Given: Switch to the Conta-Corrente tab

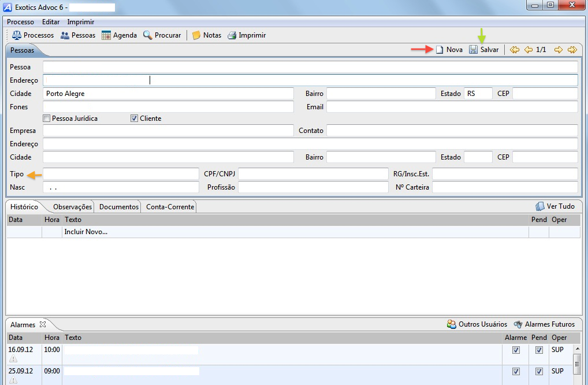Looking at the screenshot, I should pyautogui.click(x=170, y=206).
